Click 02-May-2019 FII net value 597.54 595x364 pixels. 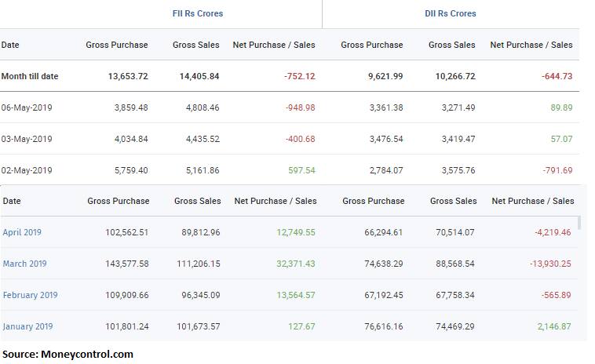click(x=301, y=170)
